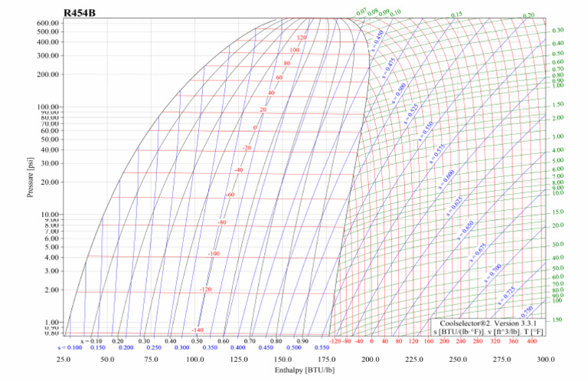Screen dimensions: 588x381
Task: Click the red 400 temperature label
Action: pos(532,341)
